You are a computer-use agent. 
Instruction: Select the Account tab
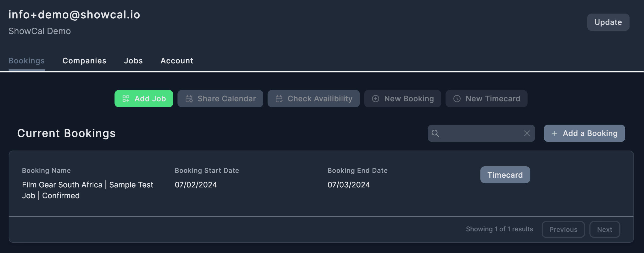click(177, 61)
